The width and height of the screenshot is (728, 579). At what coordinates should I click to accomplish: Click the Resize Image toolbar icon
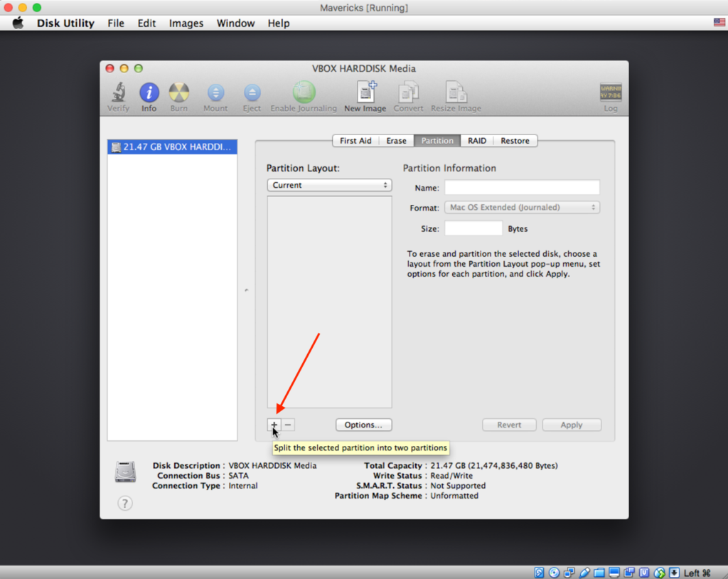coord(456,93)
